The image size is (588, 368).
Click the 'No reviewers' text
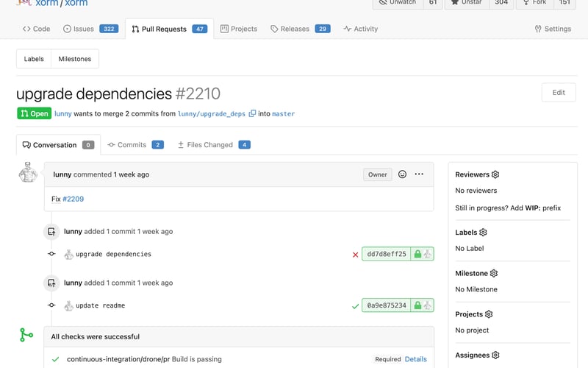pyautogui.click(x=476, y=191)
